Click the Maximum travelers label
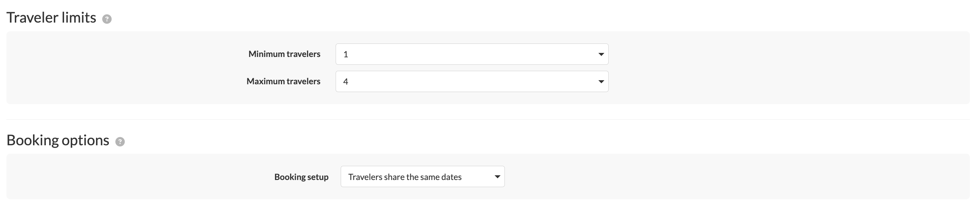980x211 pixels. 283,81
